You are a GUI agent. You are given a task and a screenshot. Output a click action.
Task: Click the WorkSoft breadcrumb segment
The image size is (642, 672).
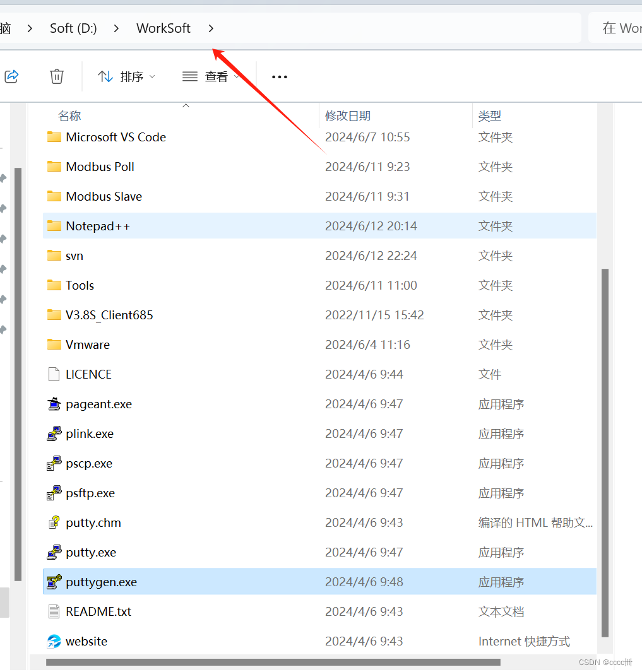(x=163, y=28)
